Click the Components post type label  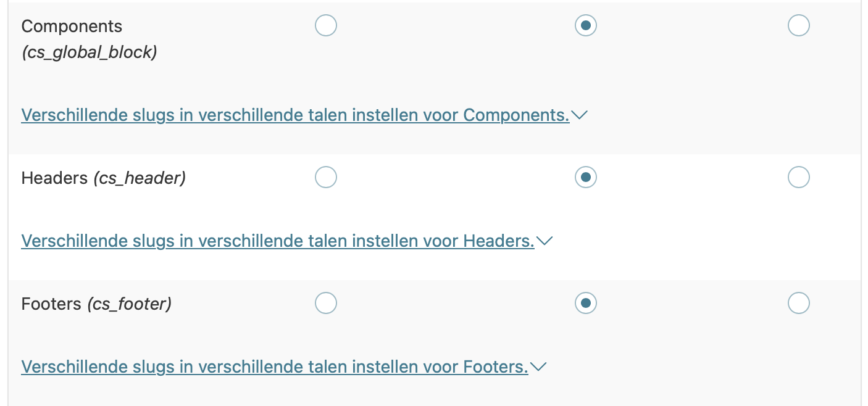[x=72, y=27]
